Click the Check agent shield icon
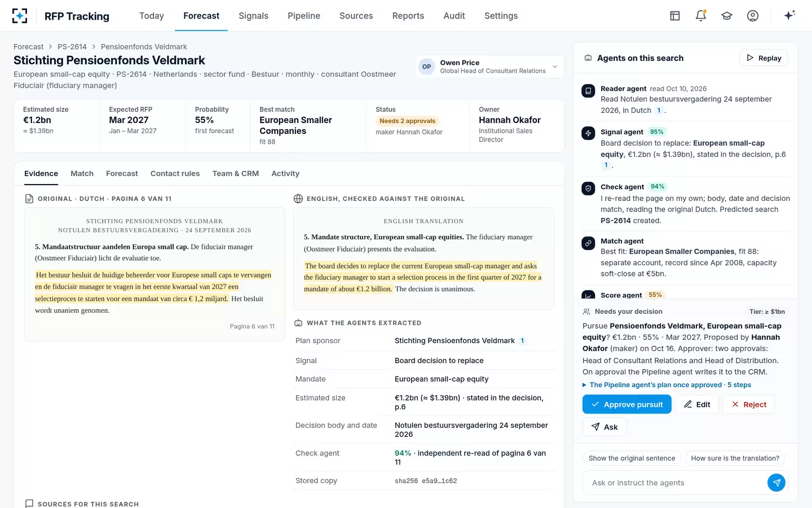The height and width of the screenshot is (508, 812). pos(588,189)
